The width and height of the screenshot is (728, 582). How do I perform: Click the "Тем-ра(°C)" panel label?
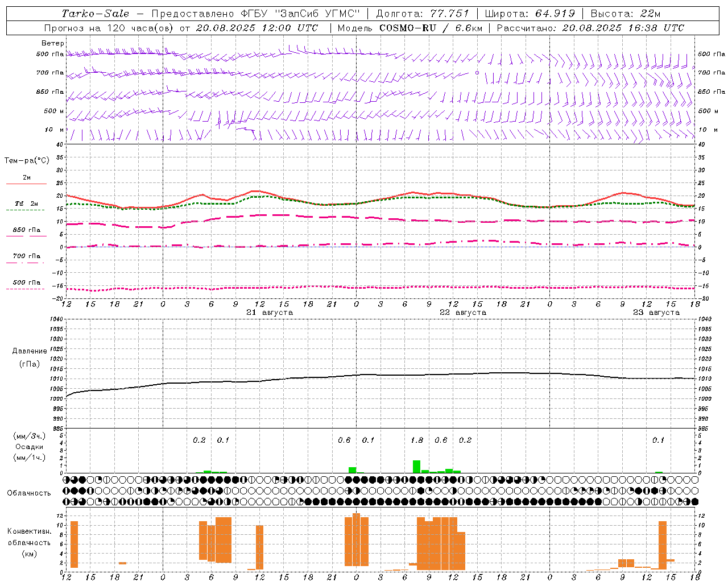[x=27, y=161]
